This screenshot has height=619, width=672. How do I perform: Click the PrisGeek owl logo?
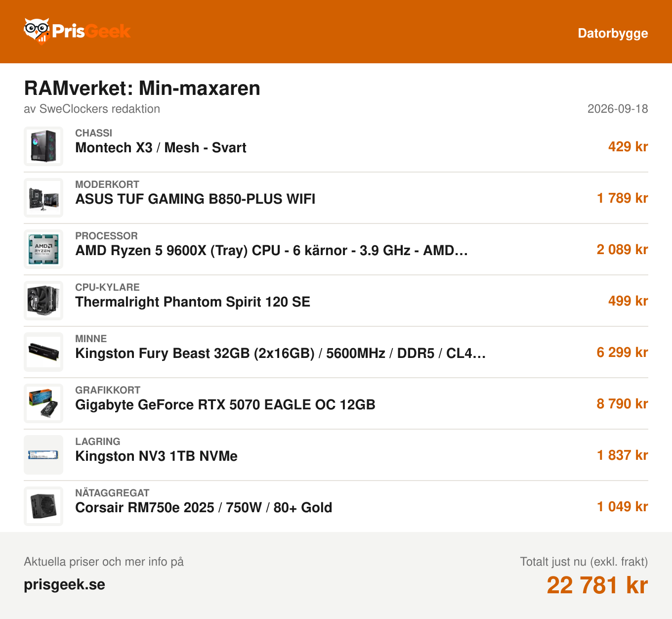tap(77, 31)
